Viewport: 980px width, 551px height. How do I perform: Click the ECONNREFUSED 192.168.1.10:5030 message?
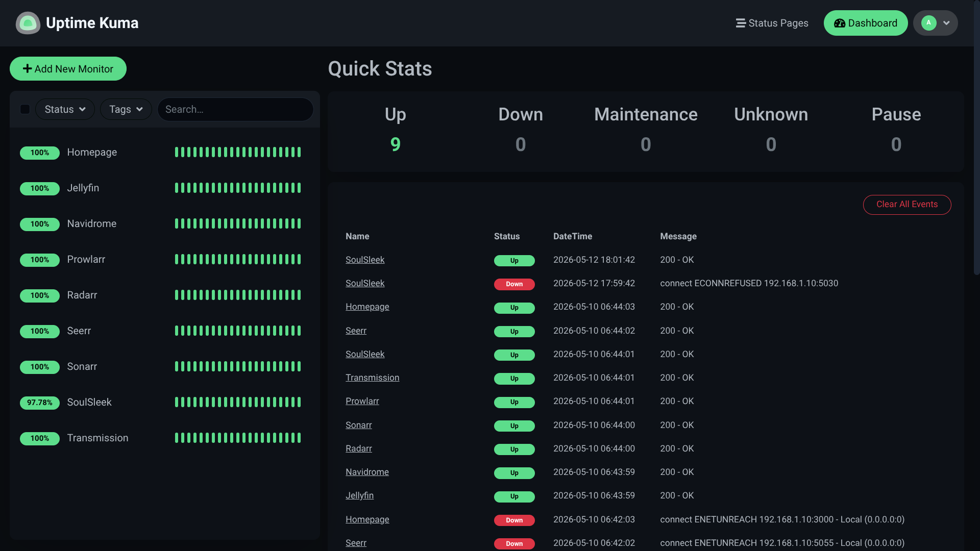(x=749, y=283)
